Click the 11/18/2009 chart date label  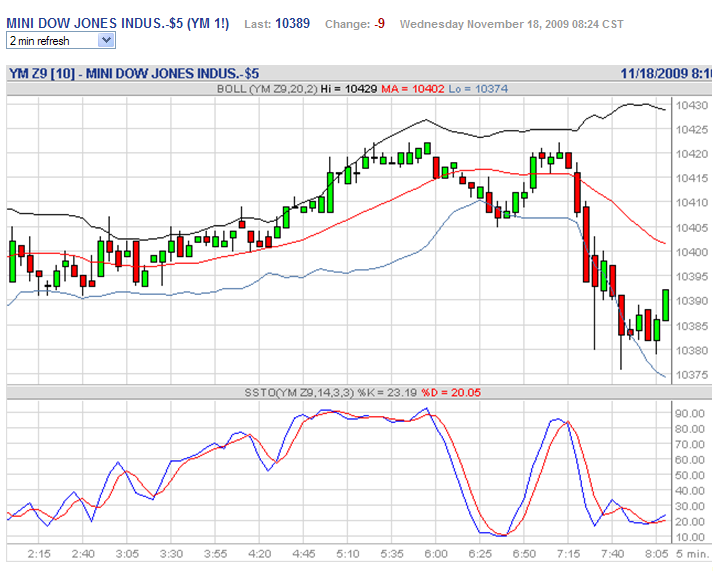667,73
